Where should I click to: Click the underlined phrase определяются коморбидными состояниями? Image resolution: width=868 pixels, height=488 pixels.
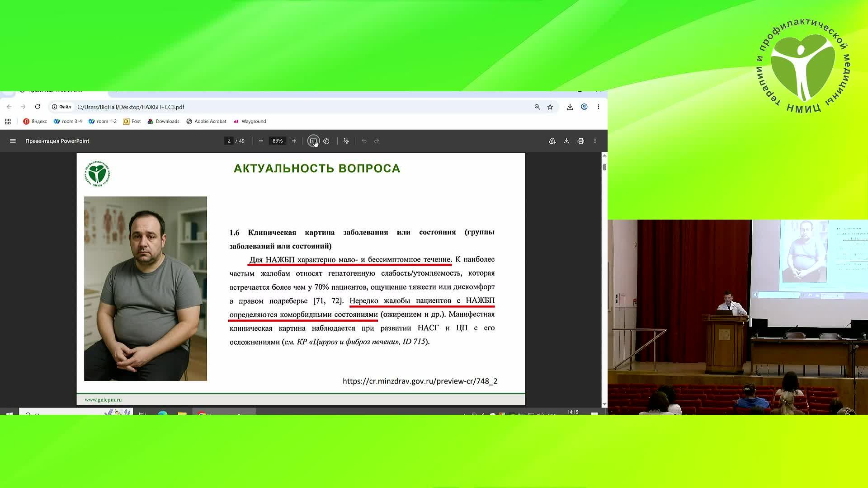(303, 314)
